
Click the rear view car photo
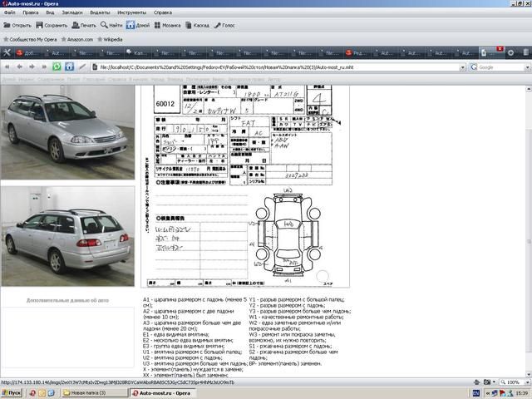tap(67, 236)
